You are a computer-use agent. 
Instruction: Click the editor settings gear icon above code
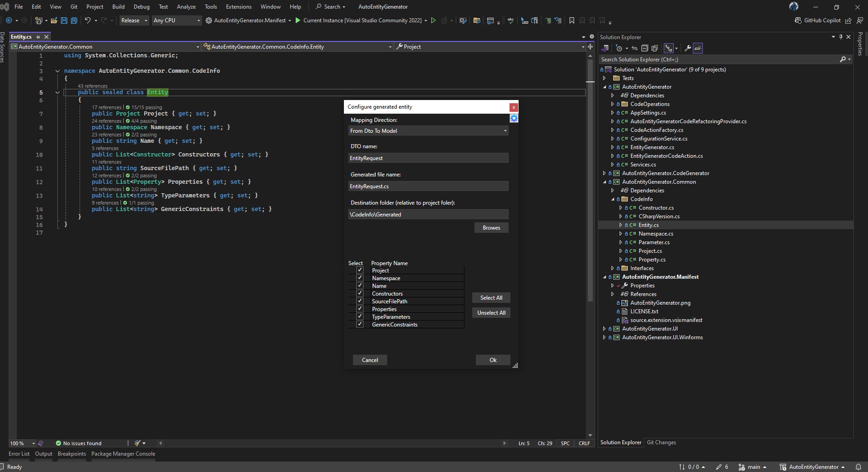coord(591,36)
